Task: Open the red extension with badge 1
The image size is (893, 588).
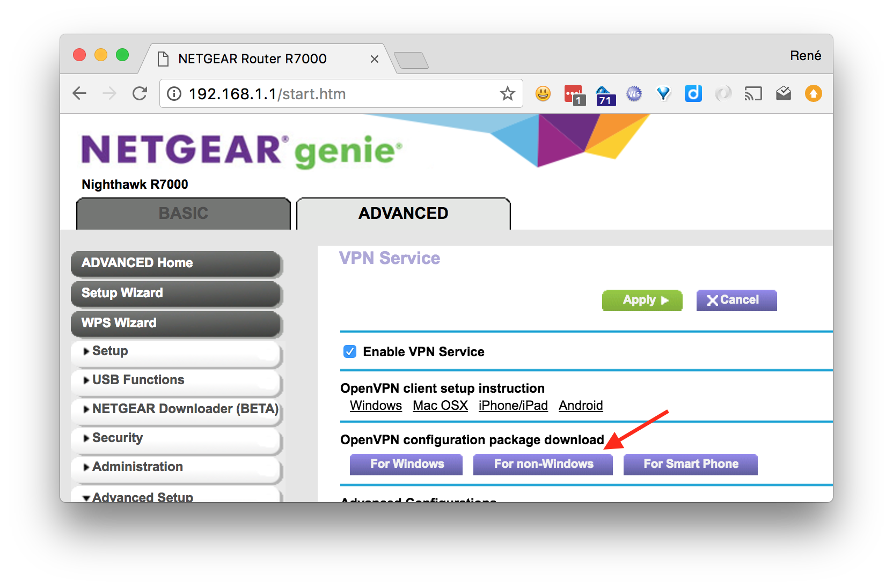Action: pyautogui.click(x=574, y=94)
